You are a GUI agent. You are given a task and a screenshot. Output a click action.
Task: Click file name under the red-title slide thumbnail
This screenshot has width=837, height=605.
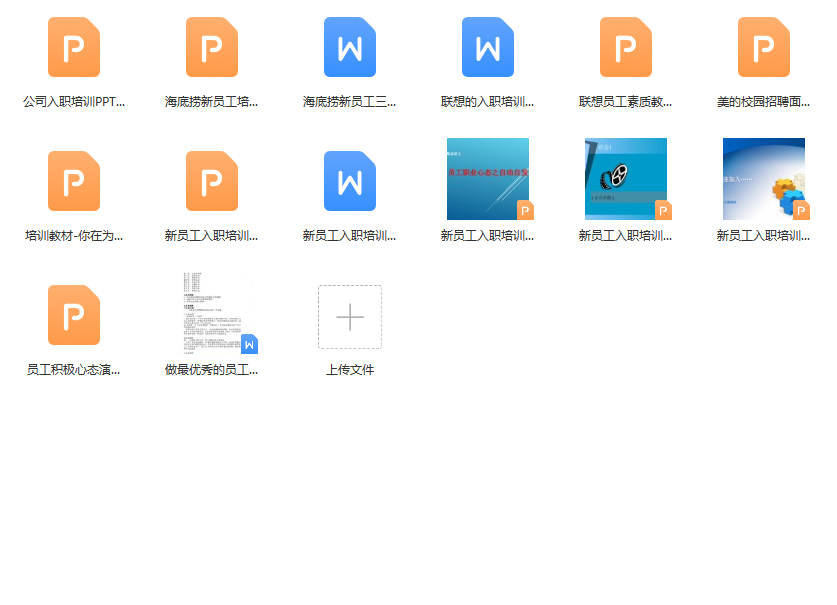coord(488,235)
